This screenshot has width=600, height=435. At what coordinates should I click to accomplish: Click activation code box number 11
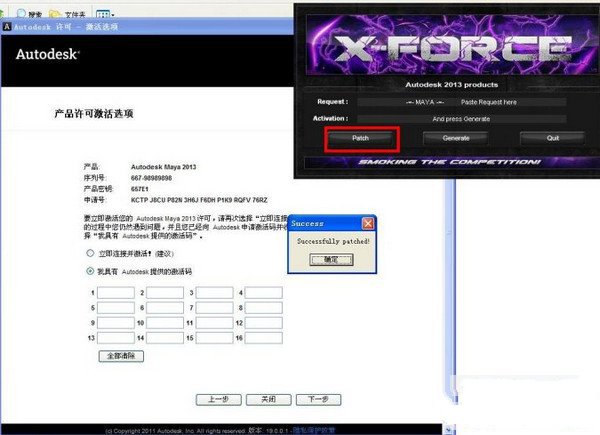(x=214, y=323)
